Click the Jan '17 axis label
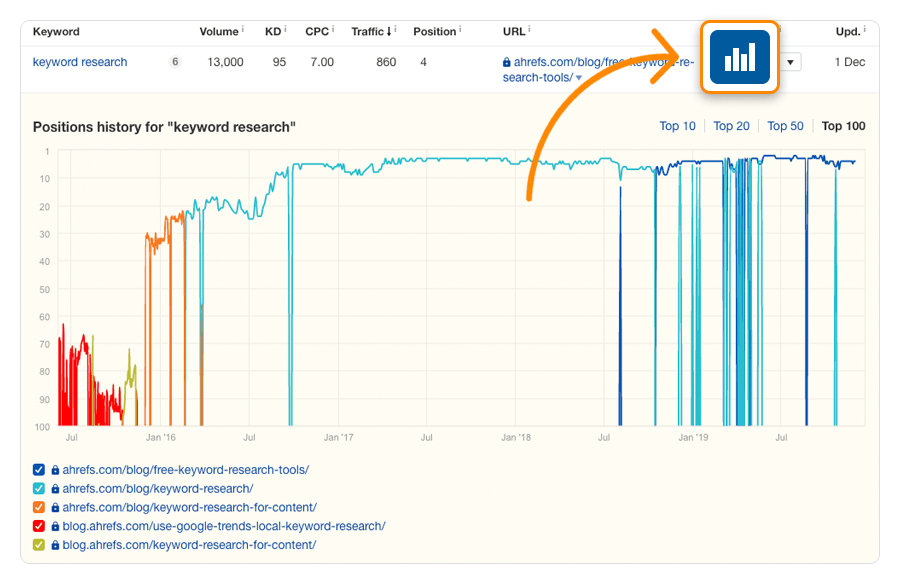The width and height of the screenshot is (900, 583). click(338, 438)
